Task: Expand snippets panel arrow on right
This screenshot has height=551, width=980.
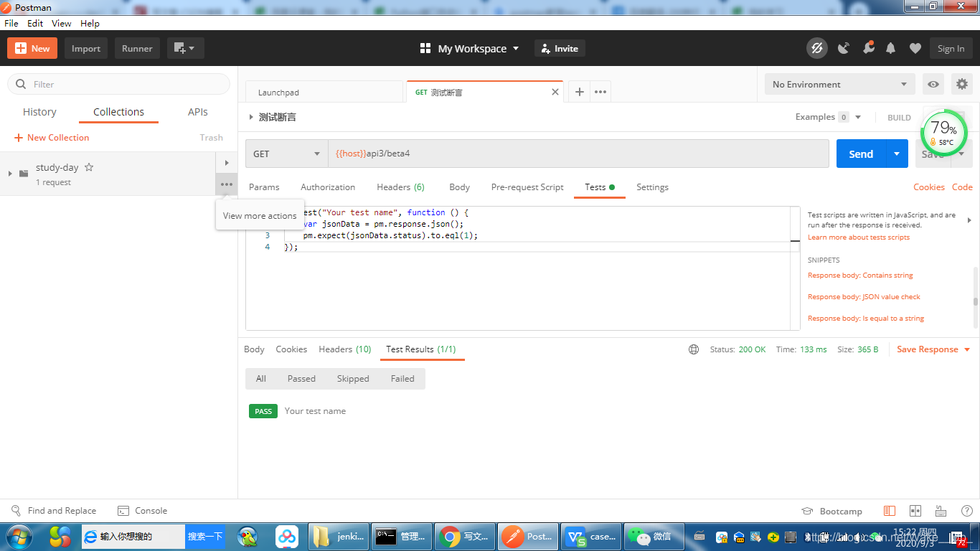Action: pyautogui.click(x=970, y=220)
